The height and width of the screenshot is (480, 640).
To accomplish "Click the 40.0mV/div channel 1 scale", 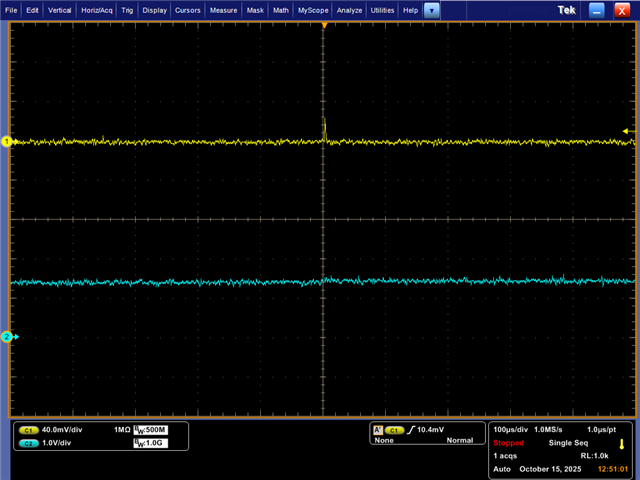I will (62, 430).
